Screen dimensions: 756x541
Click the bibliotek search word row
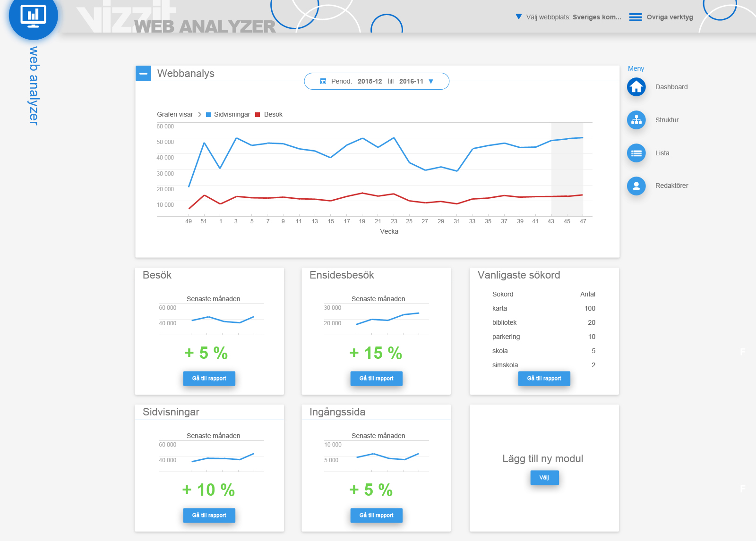pyautogui.click(x=544, y=322)
